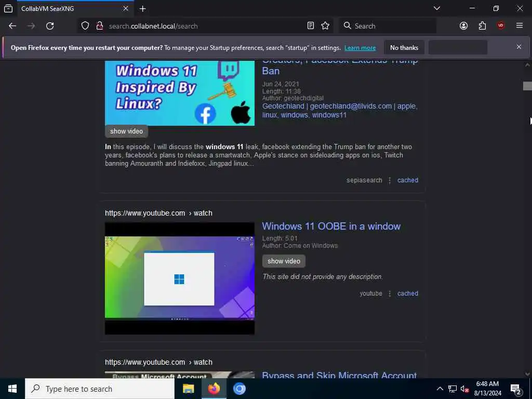The width and height of the screenshot is (532, 399).
Task: Open Windows 11 OOBE in a window link
Action: click(x=331, y=227)
